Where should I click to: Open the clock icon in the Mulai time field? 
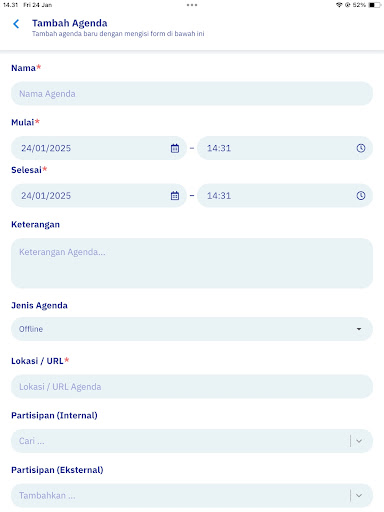pyautogui.click(x=361, y=148)
